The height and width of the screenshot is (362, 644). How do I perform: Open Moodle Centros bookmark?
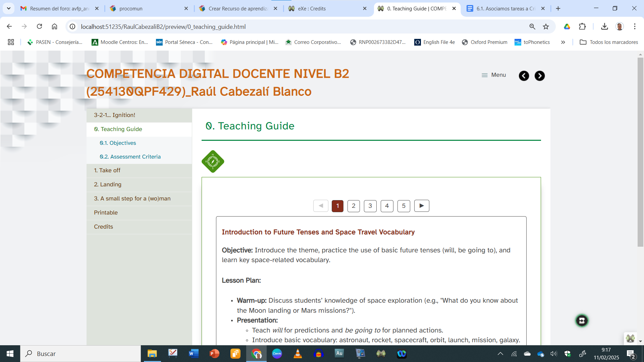[120, 42]
